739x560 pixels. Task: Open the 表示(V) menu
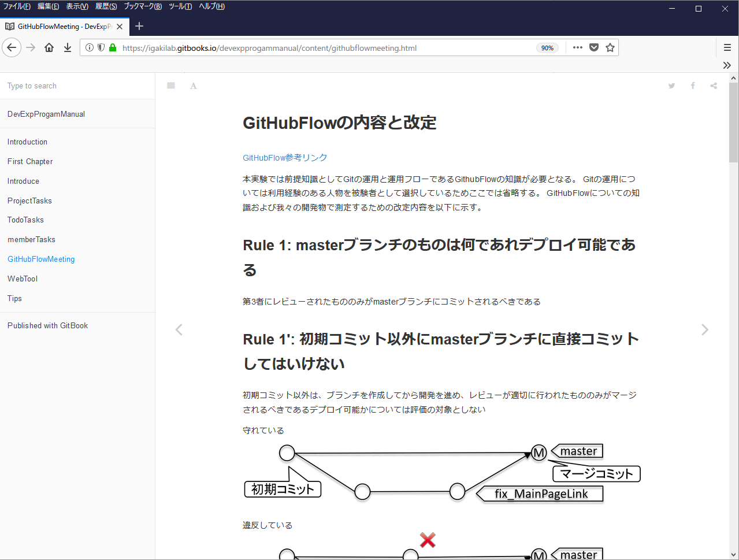point(77,6)
